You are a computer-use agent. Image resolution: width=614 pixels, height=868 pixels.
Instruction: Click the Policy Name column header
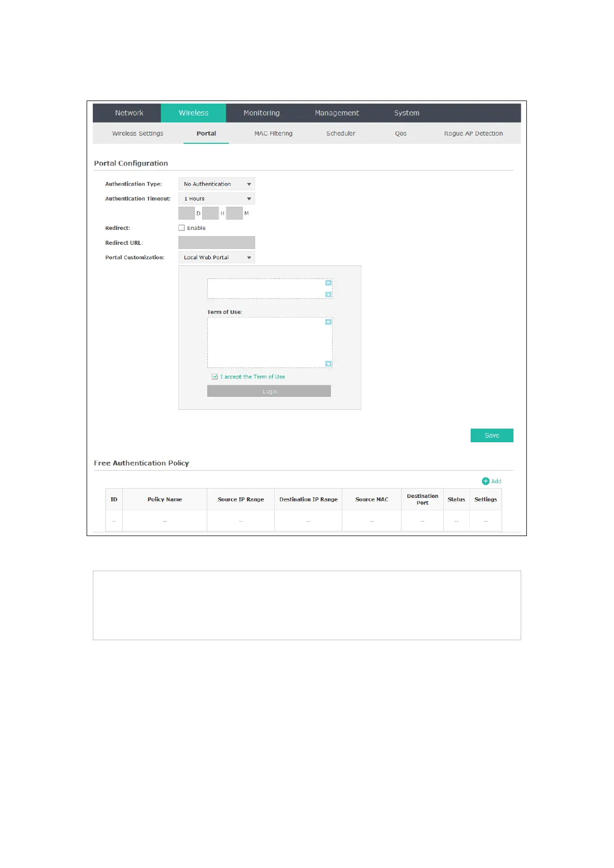coord(164,499)
